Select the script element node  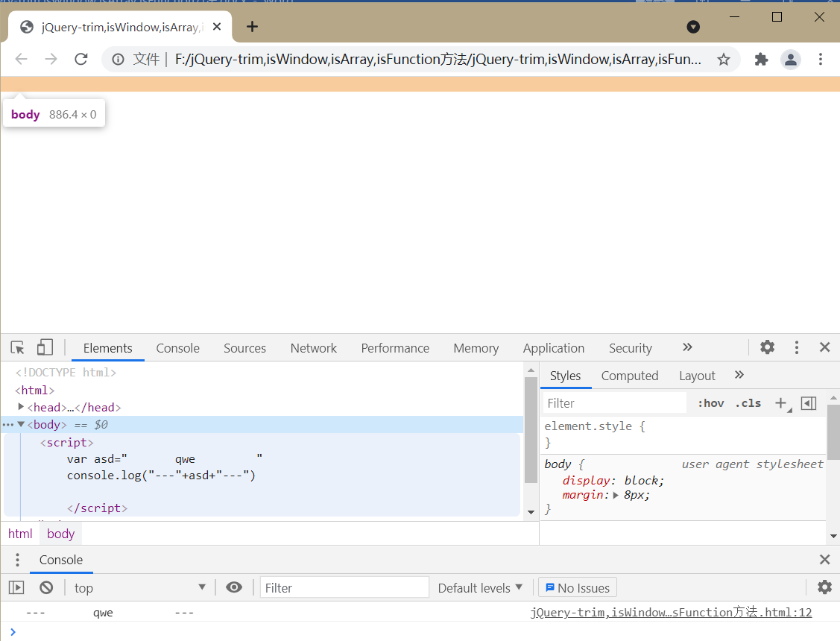click(67, 442)
